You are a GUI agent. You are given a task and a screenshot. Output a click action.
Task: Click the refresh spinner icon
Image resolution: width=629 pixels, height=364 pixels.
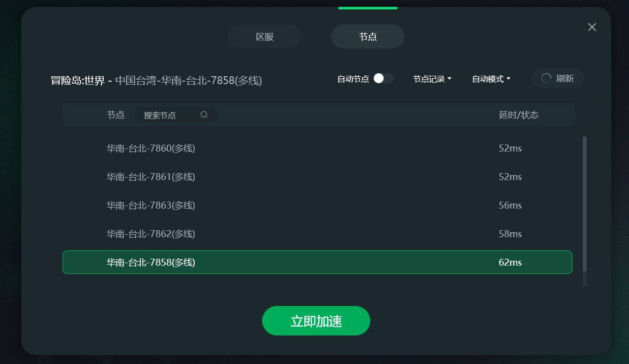click(x=546, y=78)
